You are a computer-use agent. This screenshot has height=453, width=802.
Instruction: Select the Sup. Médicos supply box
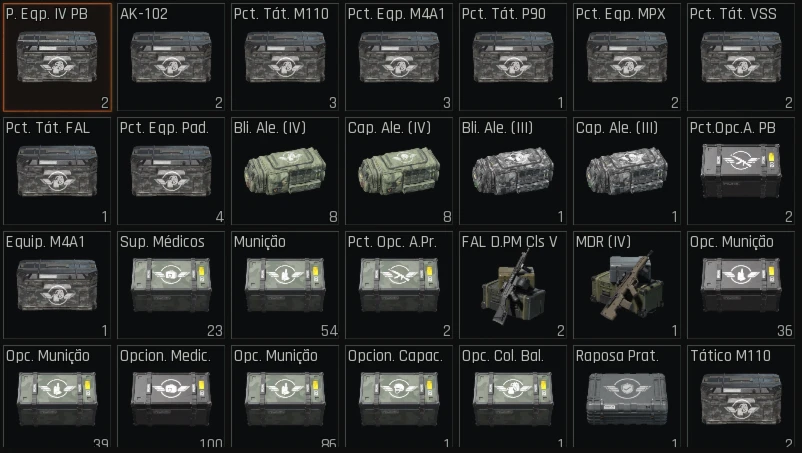tap(171, 285)
